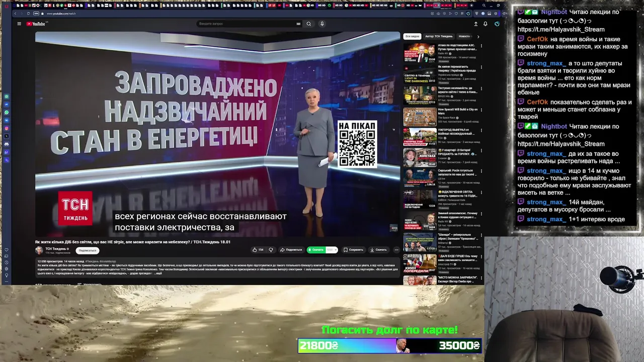Click the Сохранить save to playlist button

click(353, 250)
